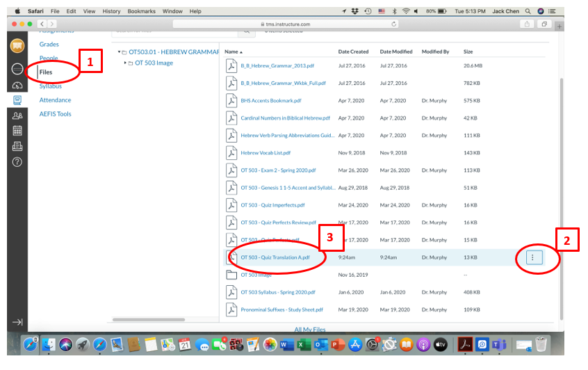Open the Calendar icon in global navigation
The image size is (588, 370).
point(17,130)
